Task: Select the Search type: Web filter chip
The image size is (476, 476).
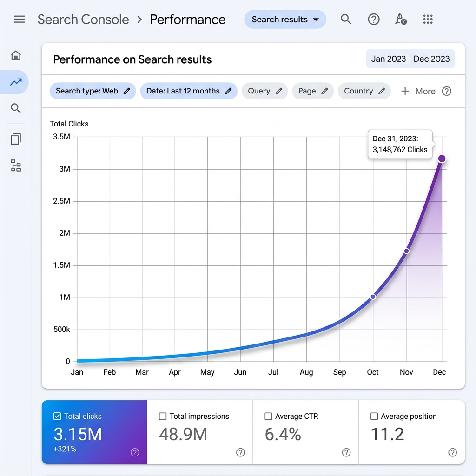Action: (x=93, y=91)
